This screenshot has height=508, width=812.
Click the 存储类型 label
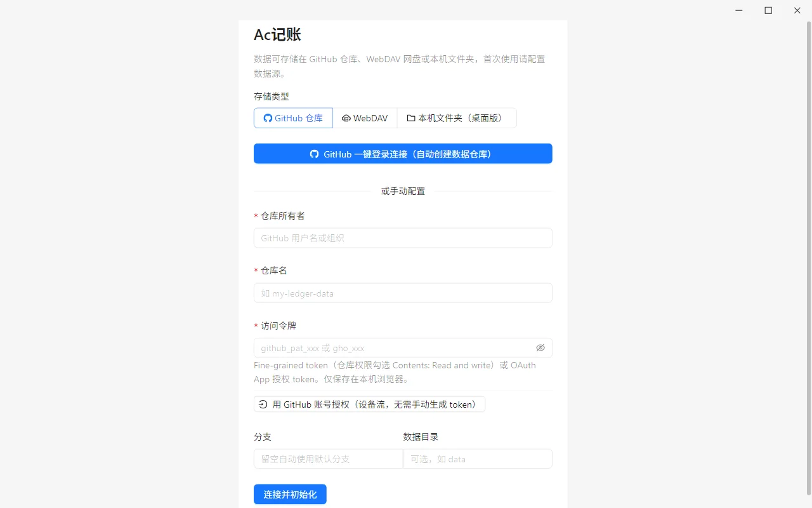click(x=272, y=97)
